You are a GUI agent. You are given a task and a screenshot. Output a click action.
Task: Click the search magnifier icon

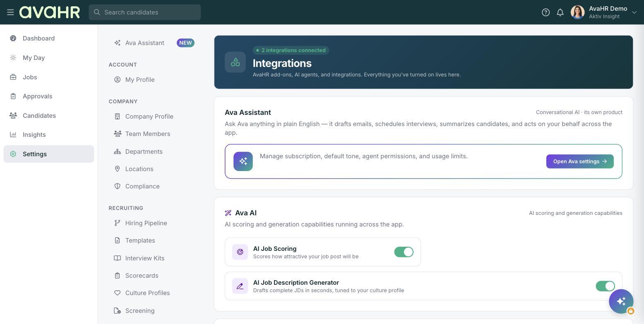(x=97, y=12)
